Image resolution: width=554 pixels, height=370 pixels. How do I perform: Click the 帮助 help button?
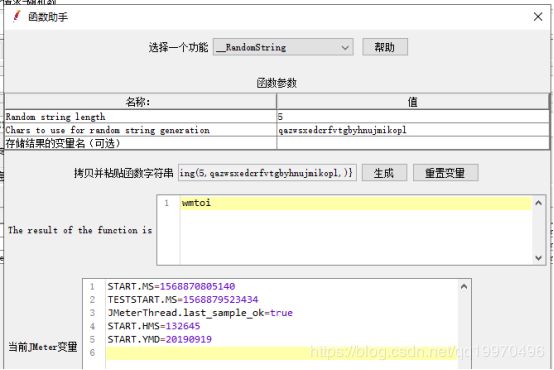[x=385, y=47]
